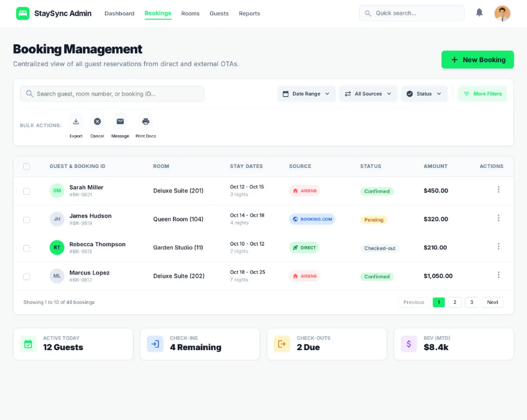Click the Message envelope bulk action icon
Image resolution: width=527 pixels, height=420 pixels.
click(120, 122)
